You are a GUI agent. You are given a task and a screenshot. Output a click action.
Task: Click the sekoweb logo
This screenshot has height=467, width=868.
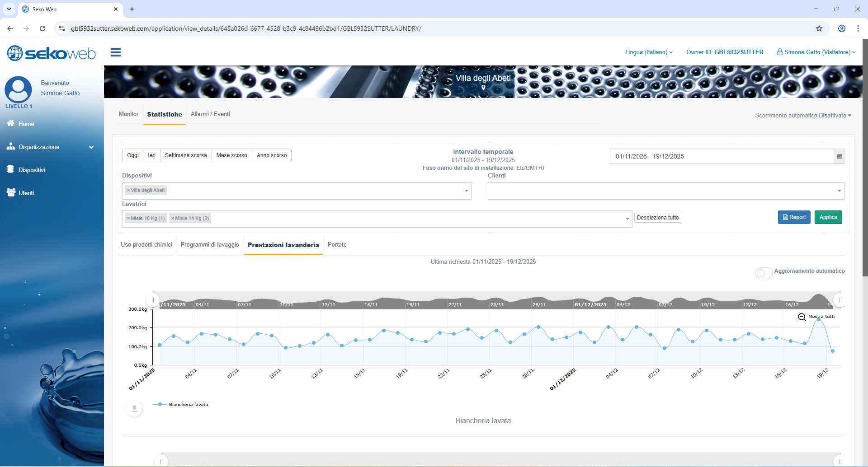tap(52, 53)
